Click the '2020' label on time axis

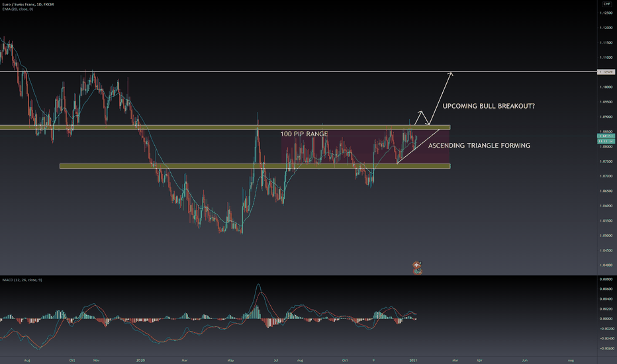tap(140, 360)
